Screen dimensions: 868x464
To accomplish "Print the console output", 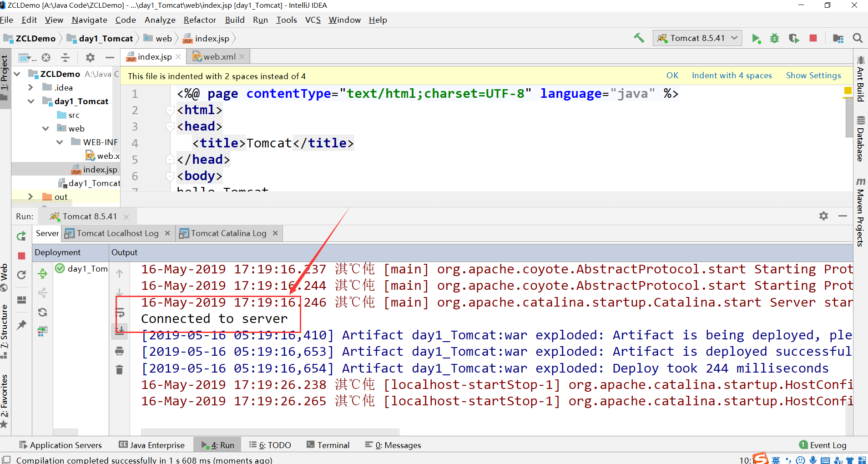I will 120,351.
